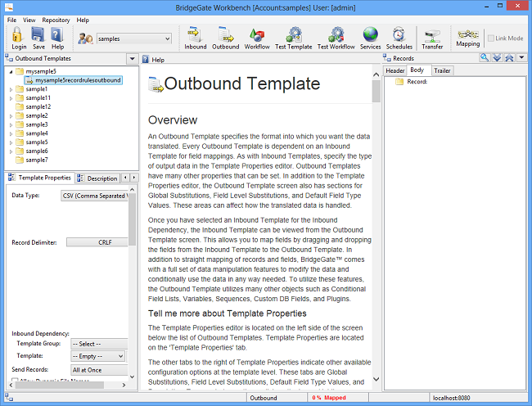The width and height of the screenshot is (532, 406).
Task: Expand the sample6 tree folder
Action: click(x=11, y=151)
